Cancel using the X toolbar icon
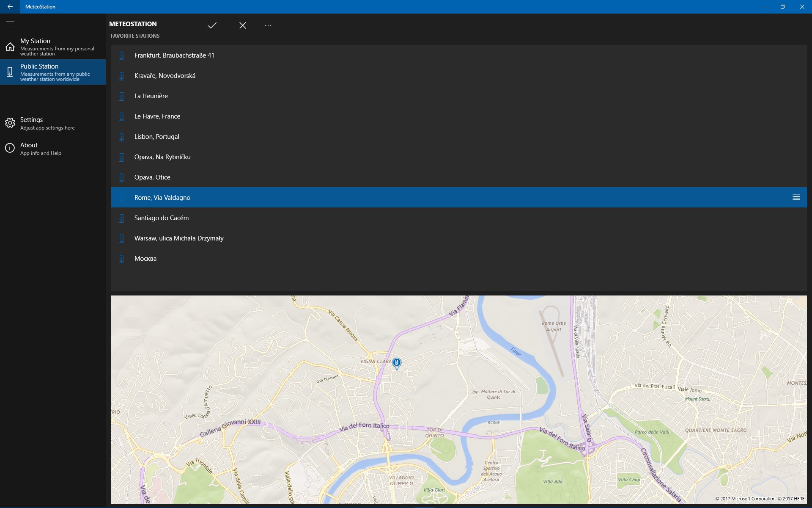The image size is (812, 508). [x=242, y=25]
